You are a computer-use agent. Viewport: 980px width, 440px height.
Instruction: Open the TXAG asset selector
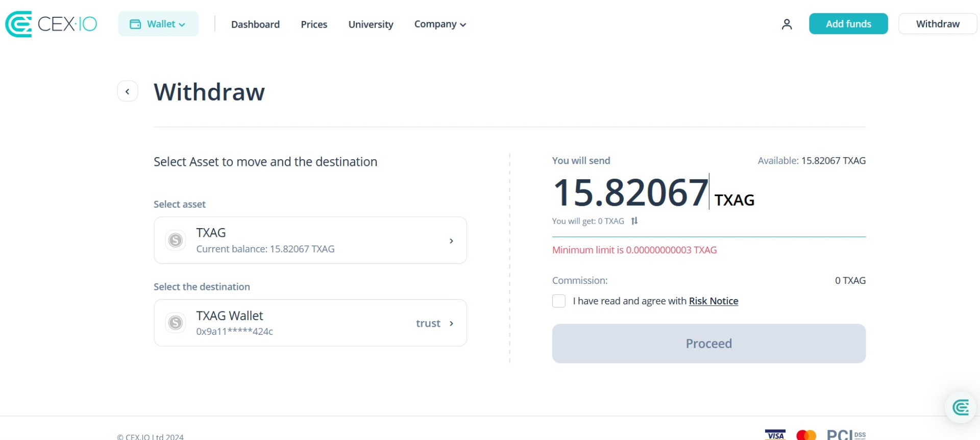[x=310, y=240]
